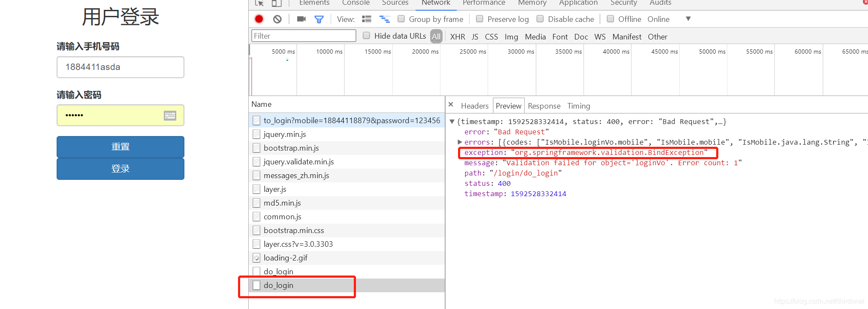The width and height of the screenshot is (868, 309).
Task: Activate the inspect element picker
Action: pos(259,3)
